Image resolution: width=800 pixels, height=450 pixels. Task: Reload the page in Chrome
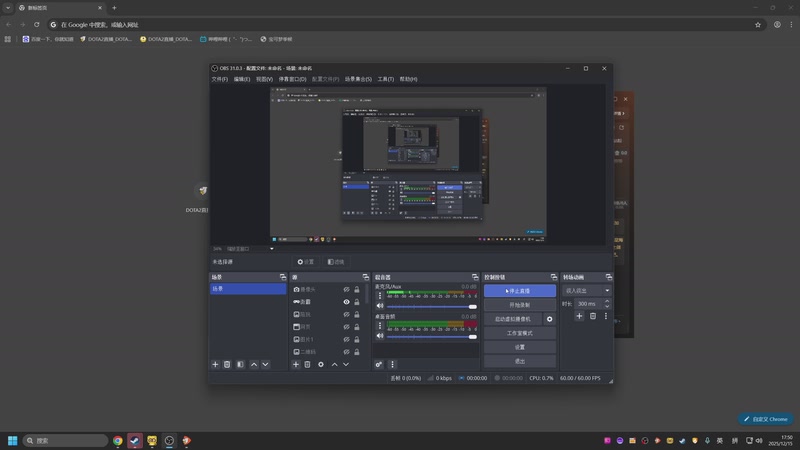[x=37, y=24]
